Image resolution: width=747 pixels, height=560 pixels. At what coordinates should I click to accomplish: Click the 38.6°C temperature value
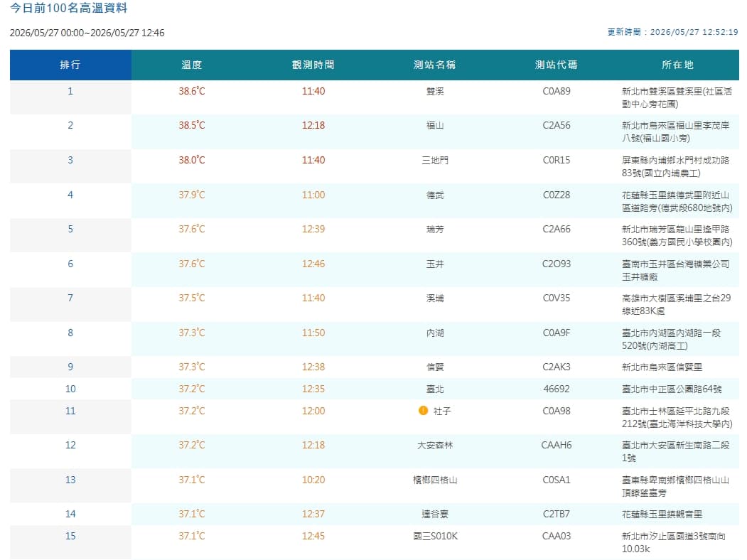(x=192, y=92)
